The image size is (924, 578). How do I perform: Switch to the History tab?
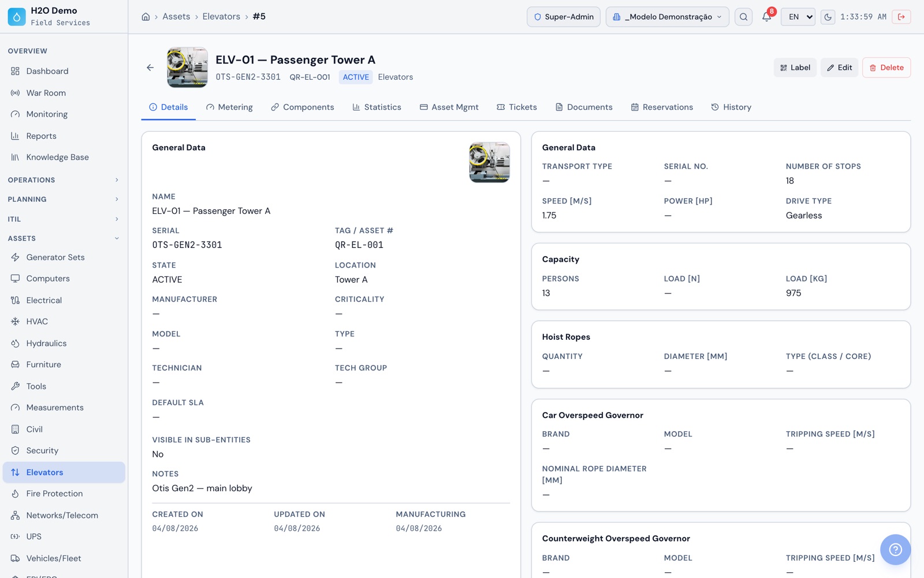(731, 107)
